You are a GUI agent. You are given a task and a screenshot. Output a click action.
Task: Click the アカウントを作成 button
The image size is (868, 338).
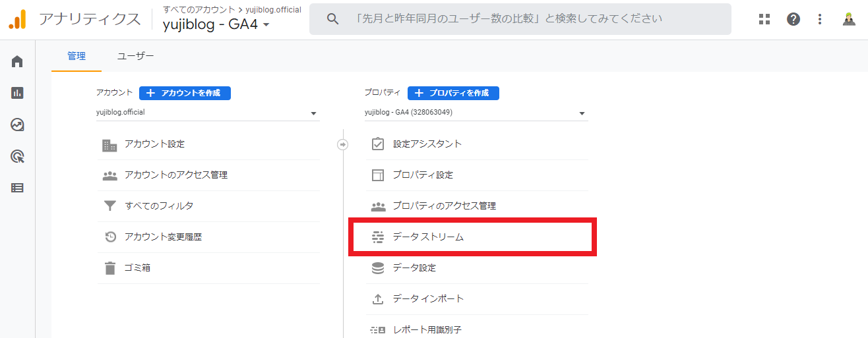(185, 93)
